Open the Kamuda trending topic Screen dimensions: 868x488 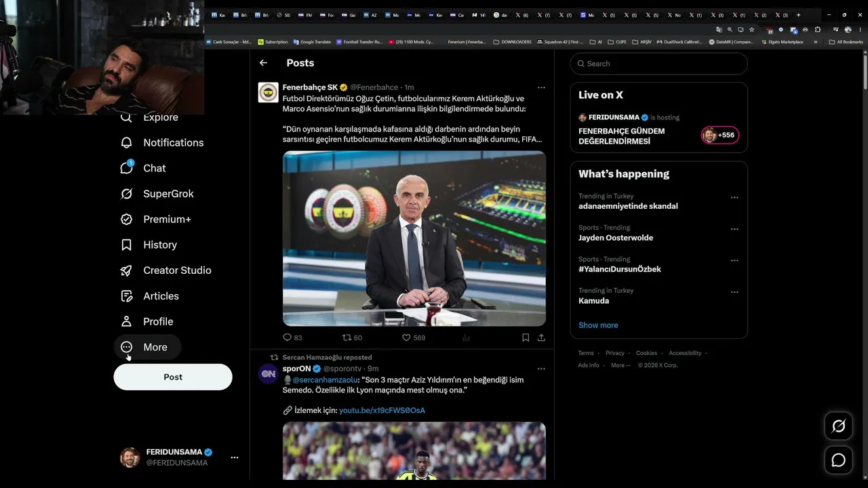pos(594,301)
